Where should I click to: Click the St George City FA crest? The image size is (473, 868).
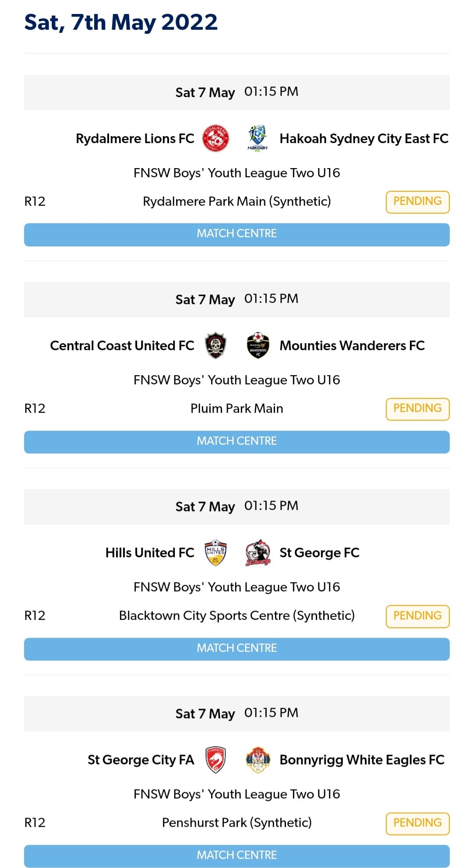215,760
